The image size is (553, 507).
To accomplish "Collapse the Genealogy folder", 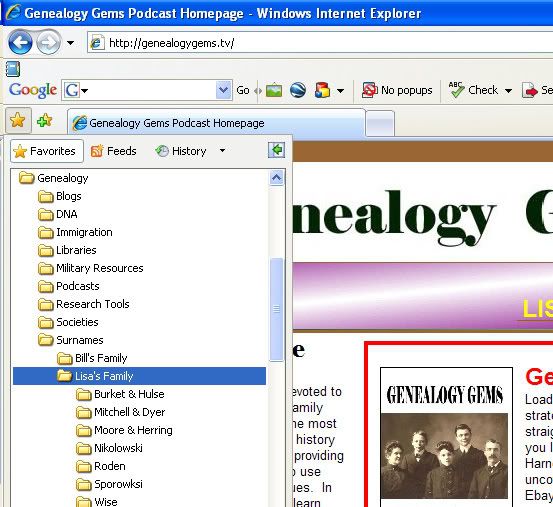I will pyautogui.click(x=53, y=178).
